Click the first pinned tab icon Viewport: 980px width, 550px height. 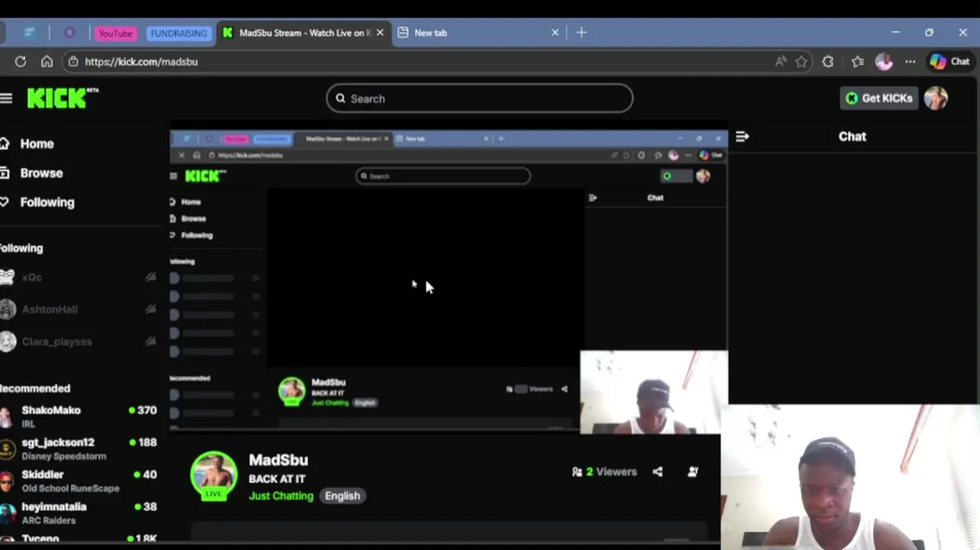(x=30, y=33)
